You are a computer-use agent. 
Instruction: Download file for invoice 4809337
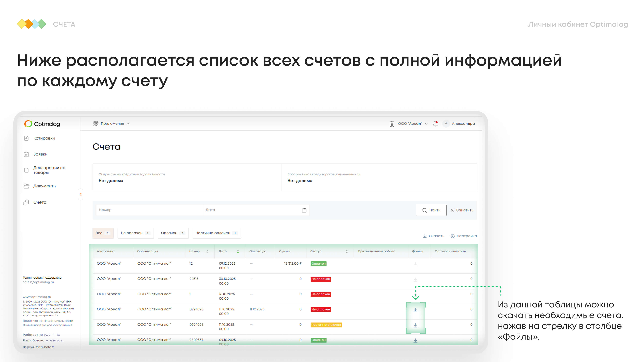click(415, 340)
